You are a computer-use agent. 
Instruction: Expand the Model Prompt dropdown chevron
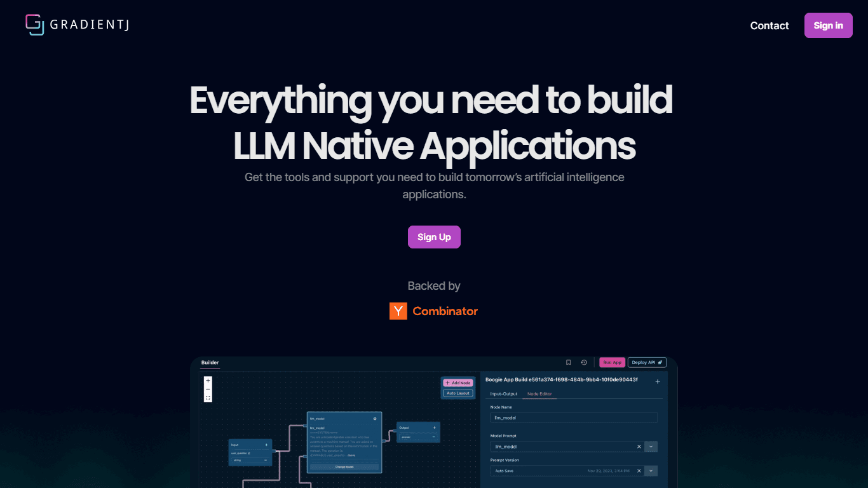tap(651, 447)
